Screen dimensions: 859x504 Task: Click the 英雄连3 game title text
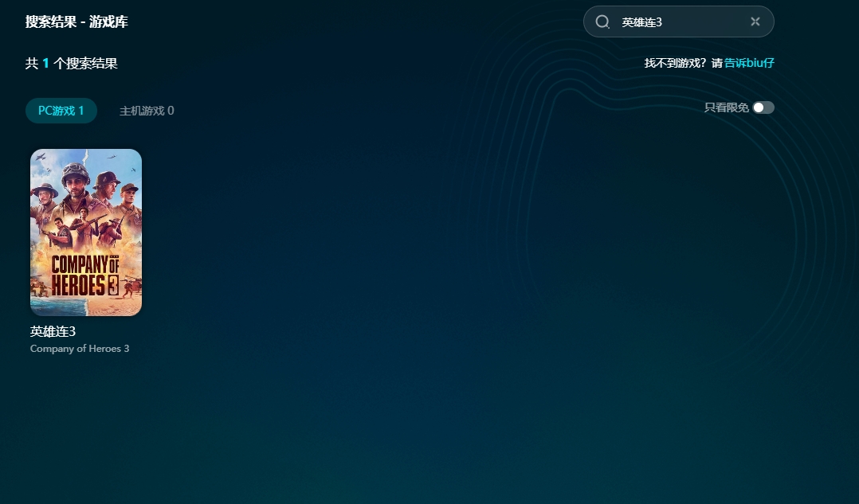tap(53, 332)
